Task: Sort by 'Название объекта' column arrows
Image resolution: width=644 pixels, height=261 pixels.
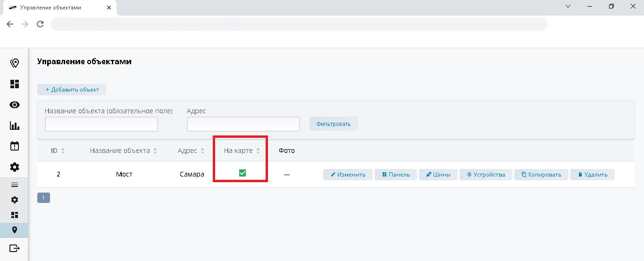Action: pyautogui.click(x=155, y=151)
